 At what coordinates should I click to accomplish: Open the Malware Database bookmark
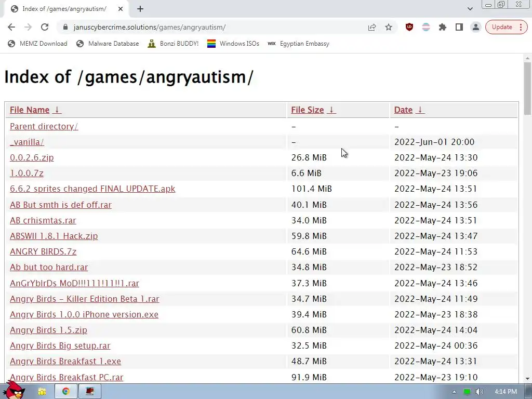coord(108,44)
